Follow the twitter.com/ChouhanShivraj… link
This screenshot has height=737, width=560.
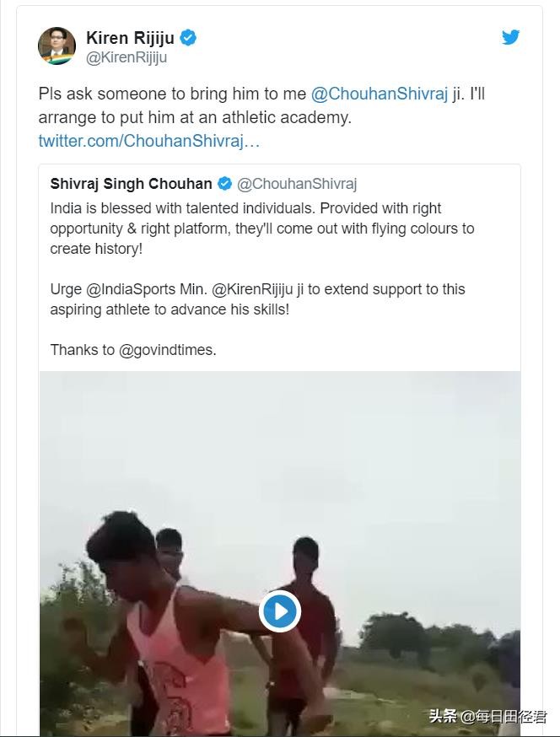point(148,141)
